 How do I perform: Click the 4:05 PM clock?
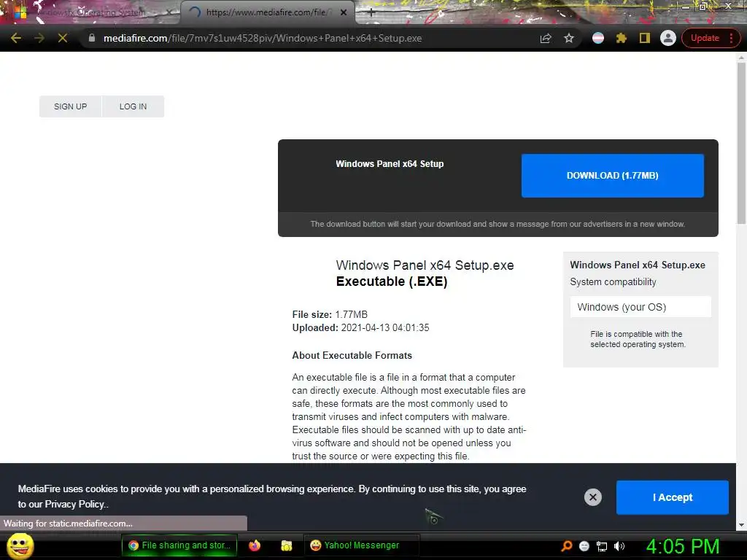[683, 545]
